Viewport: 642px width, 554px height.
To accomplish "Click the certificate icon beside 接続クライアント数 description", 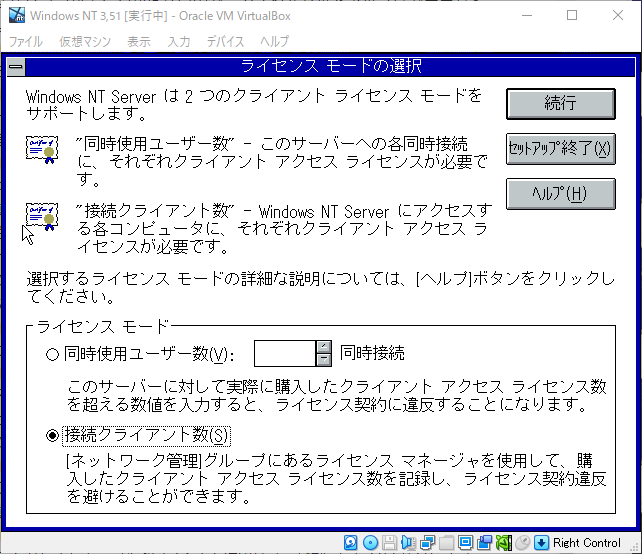I will 42,217.
